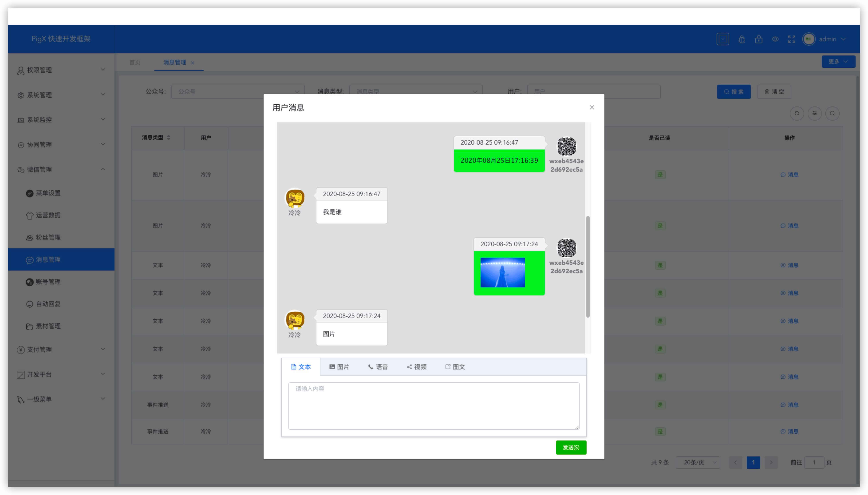
Task: Click the 请输入内容 message text area
Action: (433, 406)
